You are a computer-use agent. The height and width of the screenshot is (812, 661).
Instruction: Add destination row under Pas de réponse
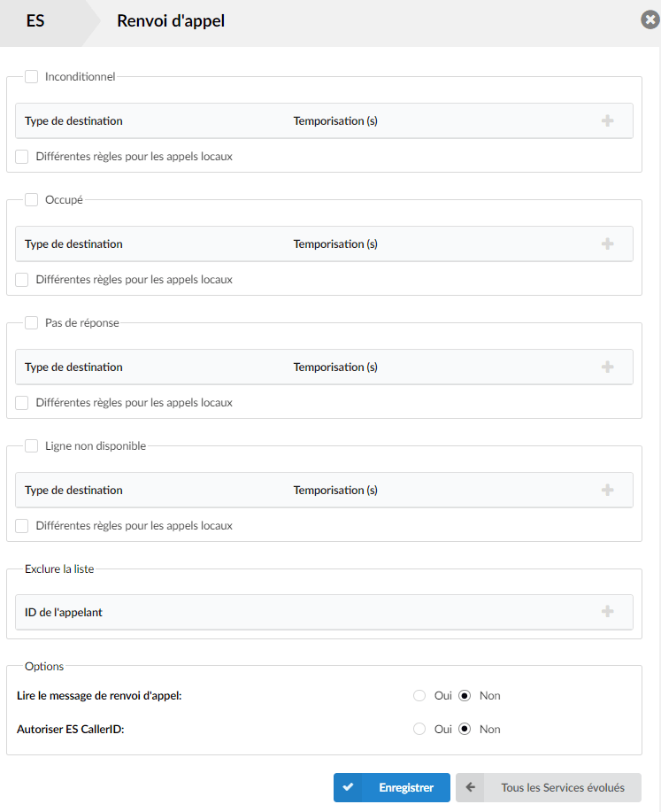pos(607,367)
